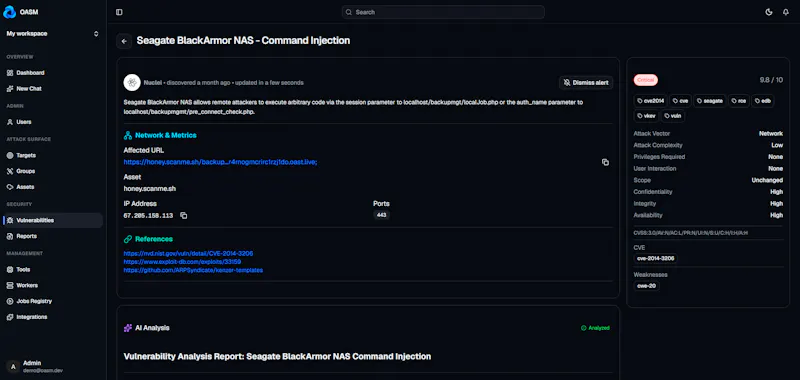Open Tools in sidebar
Viewport: 800px width, 380px height.
pyautogui.click(x=52, y=269)
